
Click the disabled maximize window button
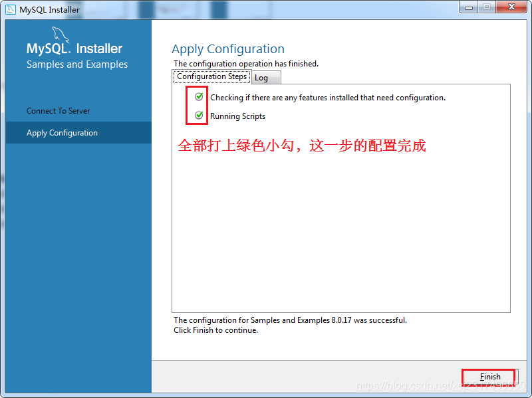pos(487,7)
